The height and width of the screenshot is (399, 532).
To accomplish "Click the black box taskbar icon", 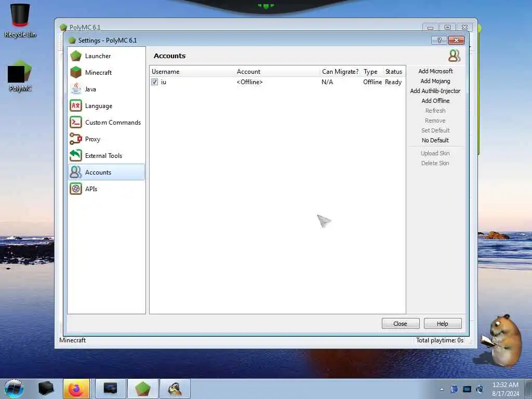I will point(46,389).
